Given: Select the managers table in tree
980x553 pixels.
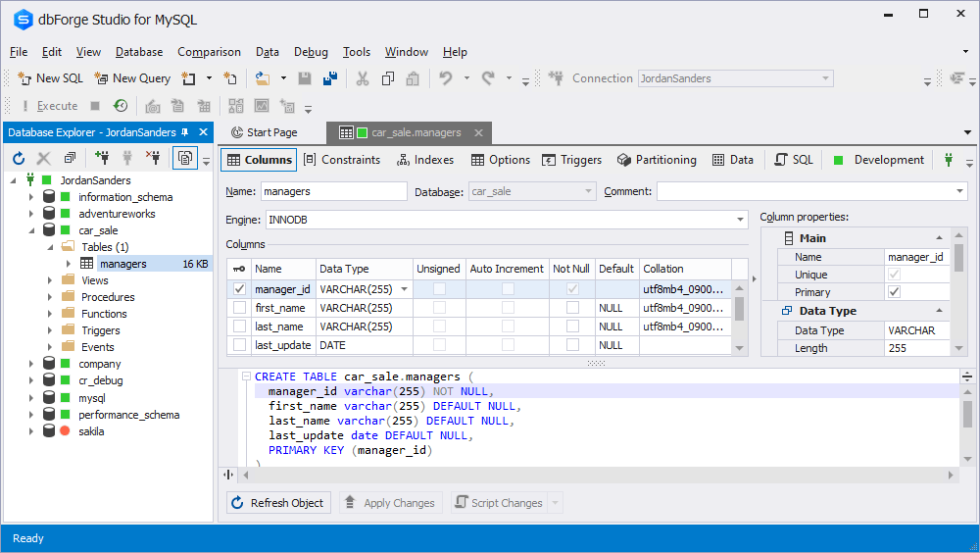Looking at the screenshot, I should click(123, 264).
